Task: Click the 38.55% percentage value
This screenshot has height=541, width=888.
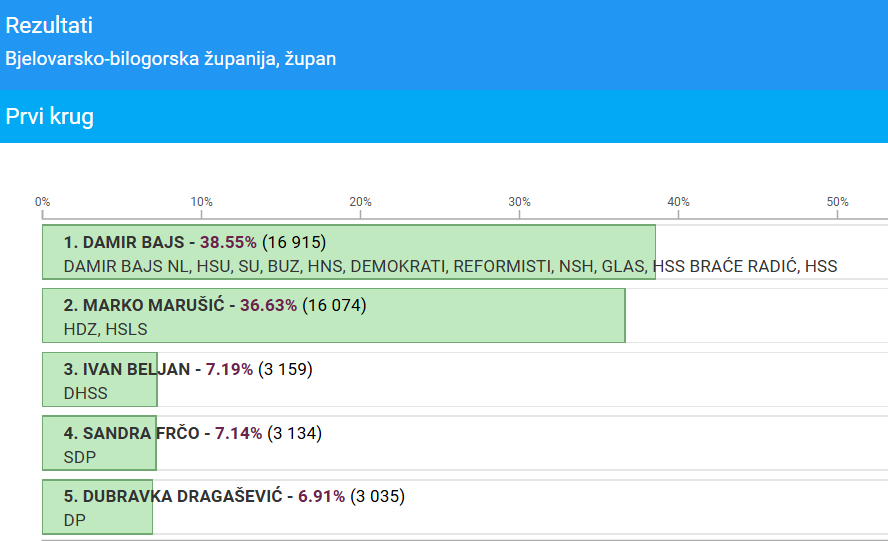Action: pyautogui.click(x=228, y=242)
